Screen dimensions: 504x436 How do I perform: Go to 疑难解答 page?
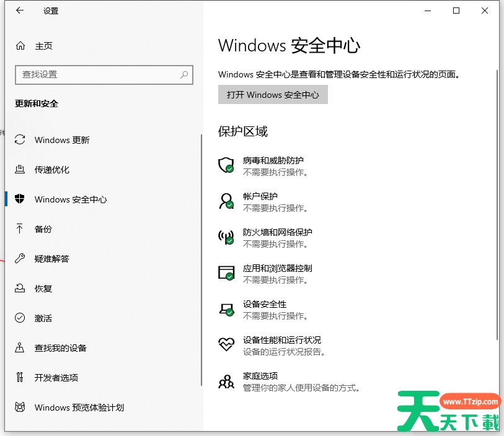pos(52,259)
